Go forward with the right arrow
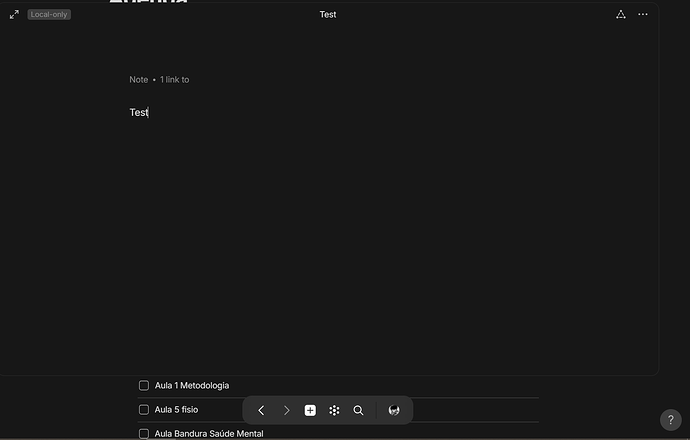 click(286, 410)
